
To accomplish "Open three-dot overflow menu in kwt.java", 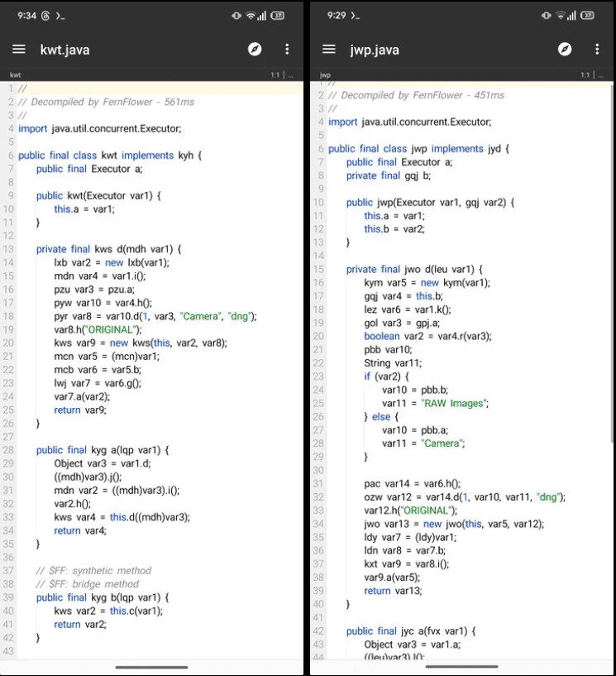I will pyautogui.click(x=287, y=49).
